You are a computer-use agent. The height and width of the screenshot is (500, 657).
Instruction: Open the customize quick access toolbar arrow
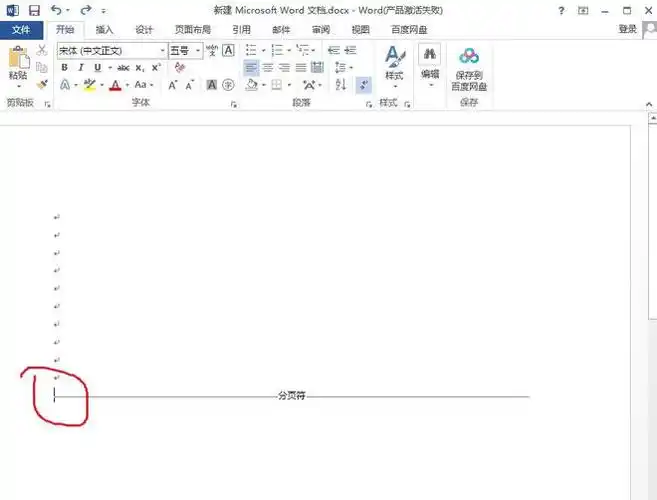pyautogui.click(x=104, y=11)
